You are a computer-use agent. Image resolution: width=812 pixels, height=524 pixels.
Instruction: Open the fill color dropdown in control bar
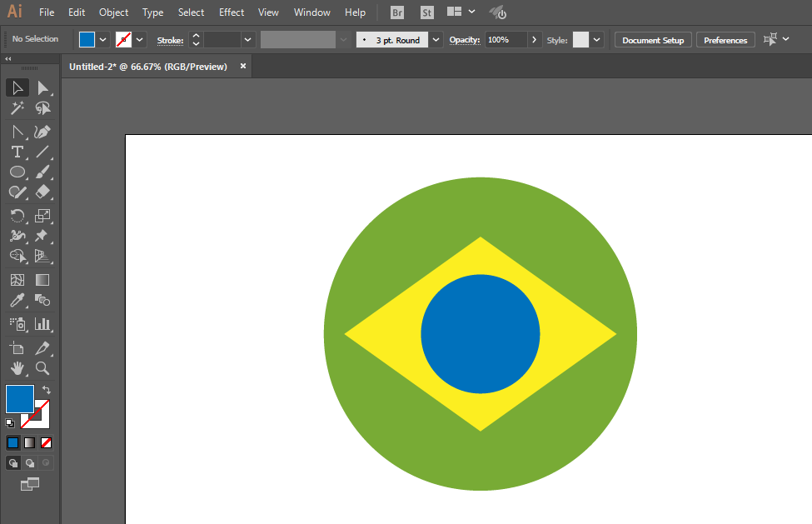[x=103, y=40]
